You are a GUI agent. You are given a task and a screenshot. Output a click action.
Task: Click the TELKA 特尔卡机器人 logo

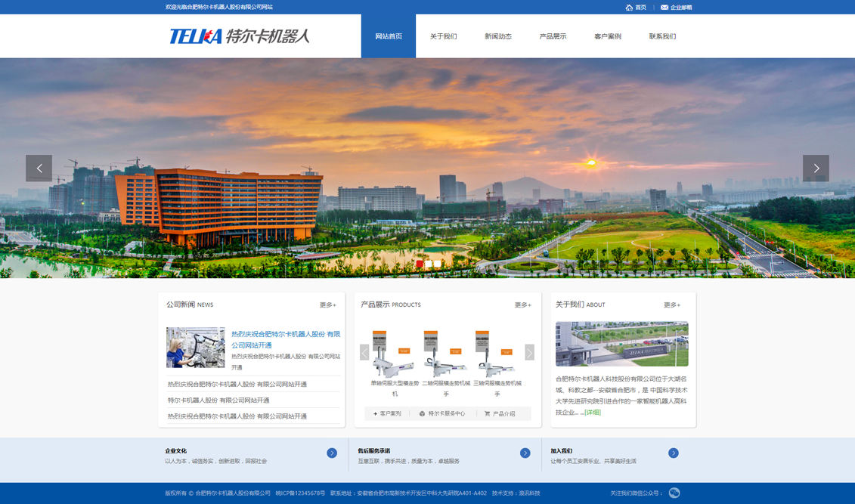[239, 36]
